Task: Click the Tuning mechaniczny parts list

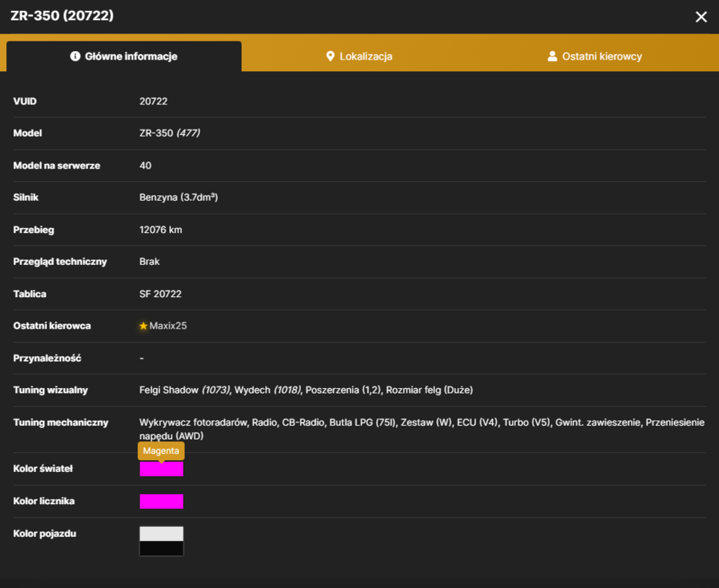Action: tap(422, 429)
